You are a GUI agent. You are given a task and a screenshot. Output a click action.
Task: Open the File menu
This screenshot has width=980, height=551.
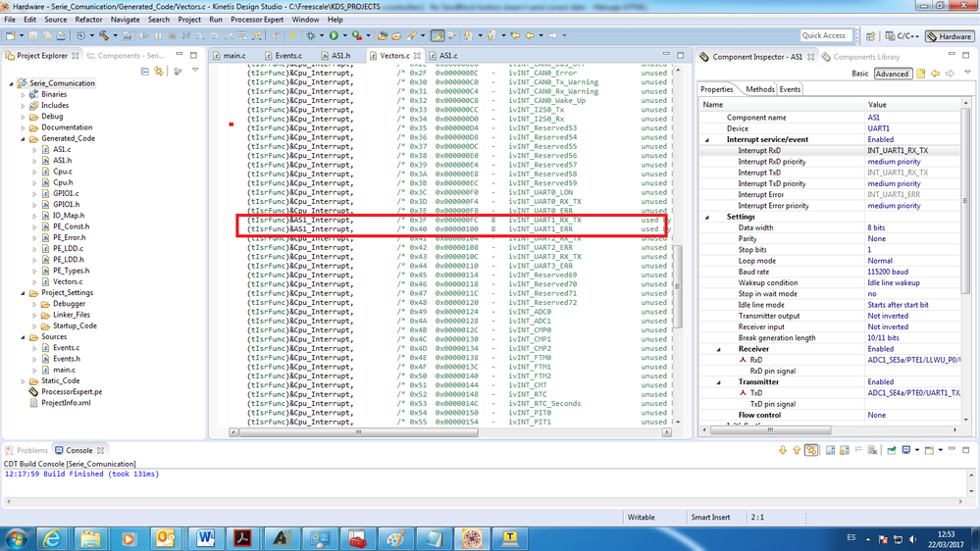point(10,20)
